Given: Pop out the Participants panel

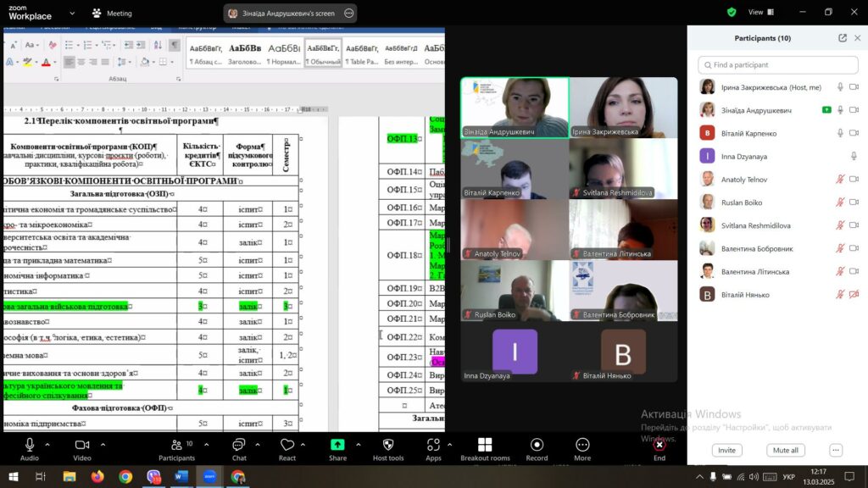Looking at the screenshot, I should (x=843, y=38).
